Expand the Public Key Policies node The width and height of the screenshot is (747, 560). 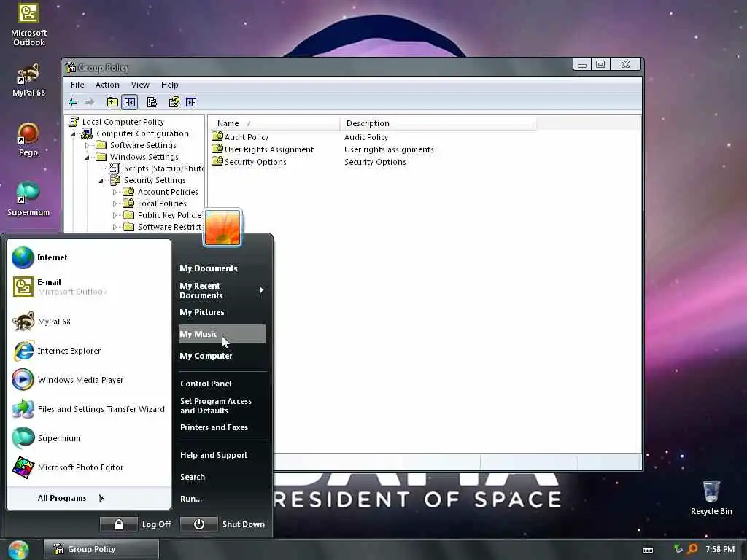click(x=115, y=215)
